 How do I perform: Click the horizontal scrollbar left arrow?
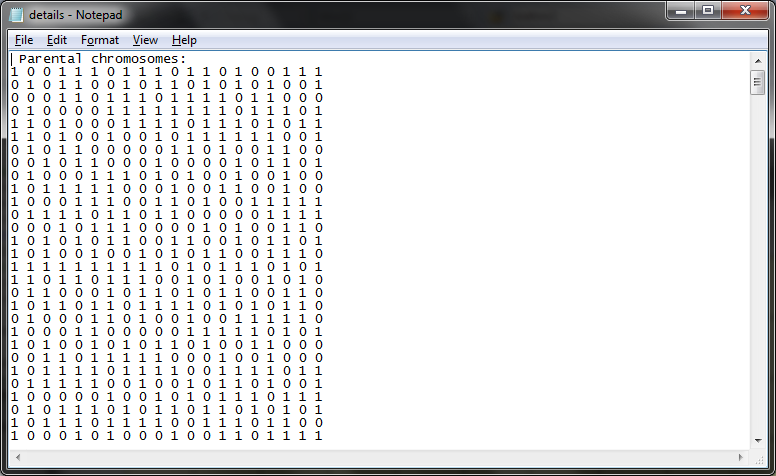point(18,457)
